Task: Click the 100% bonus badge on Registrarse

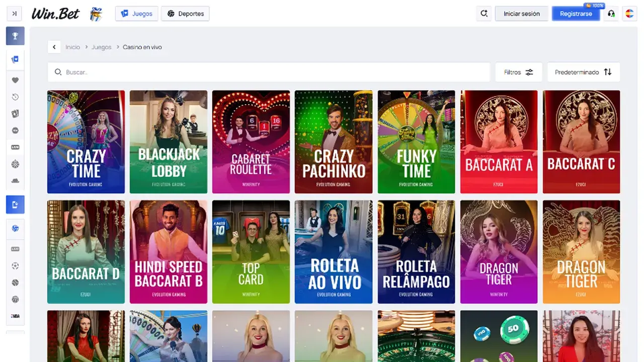Action: coord(595,6)
